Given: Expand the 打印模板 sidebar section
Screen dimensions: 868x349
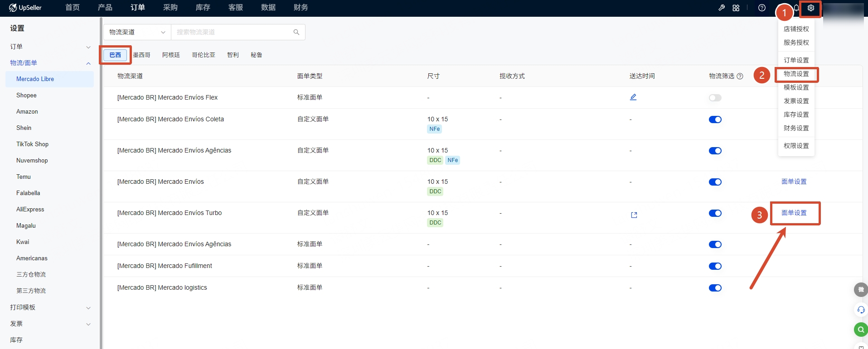Looking at the screenshot, I should 50,307.
